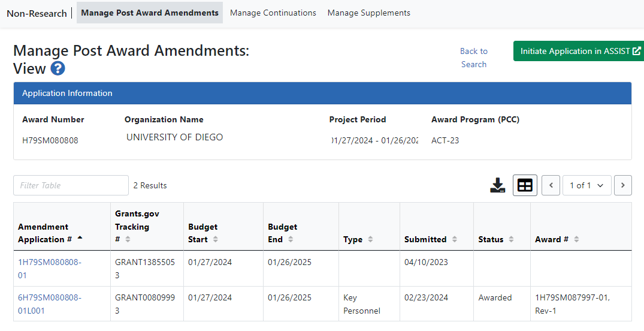Viewport: 644px width, 331px height.
Task: Switch to Manage Supplements tab
Action: coord(369,13)
